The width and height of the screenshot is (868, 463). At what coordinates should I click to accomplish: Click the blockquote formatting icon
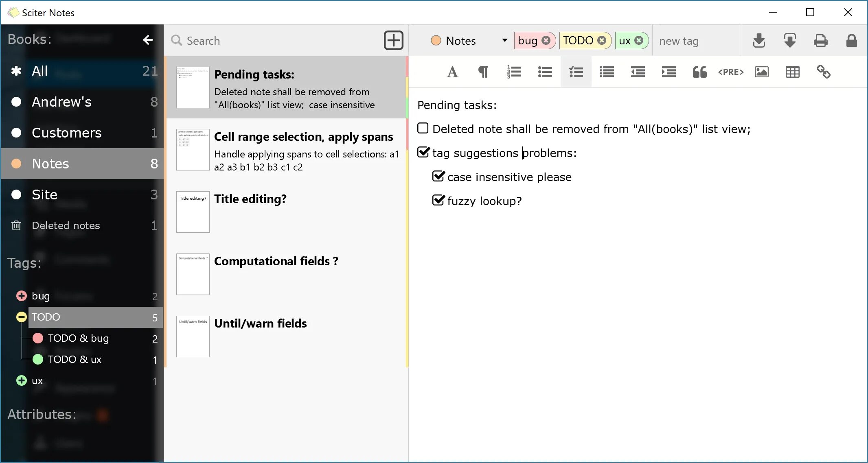699,72
